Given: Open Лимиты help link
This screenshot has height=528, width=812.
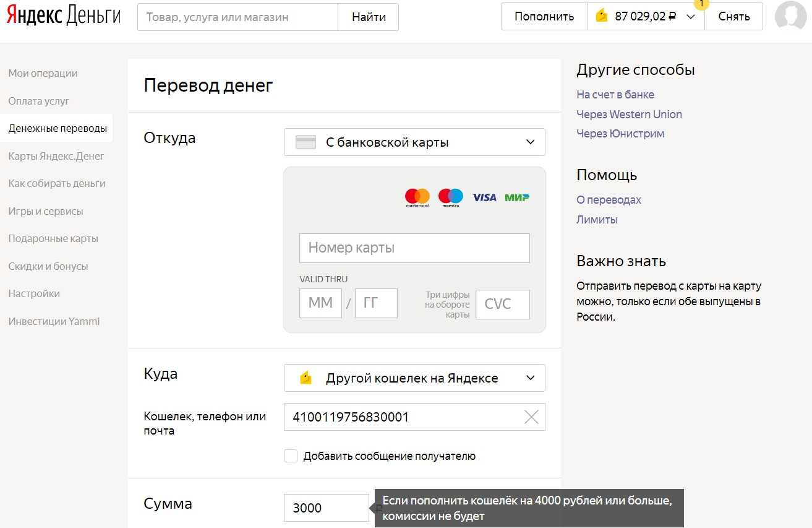Looking at the screenshot, I should [x=597, y=219].
